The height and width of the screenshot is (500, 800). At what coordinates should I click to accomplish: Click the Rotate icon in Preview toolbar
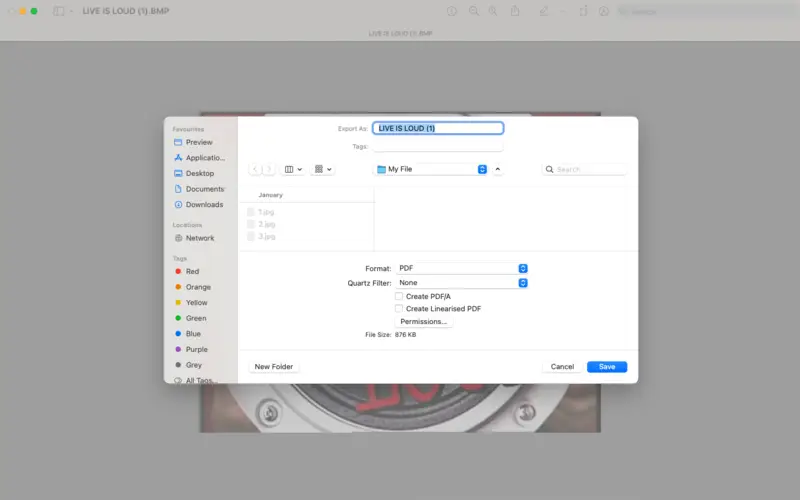(583, 11)
